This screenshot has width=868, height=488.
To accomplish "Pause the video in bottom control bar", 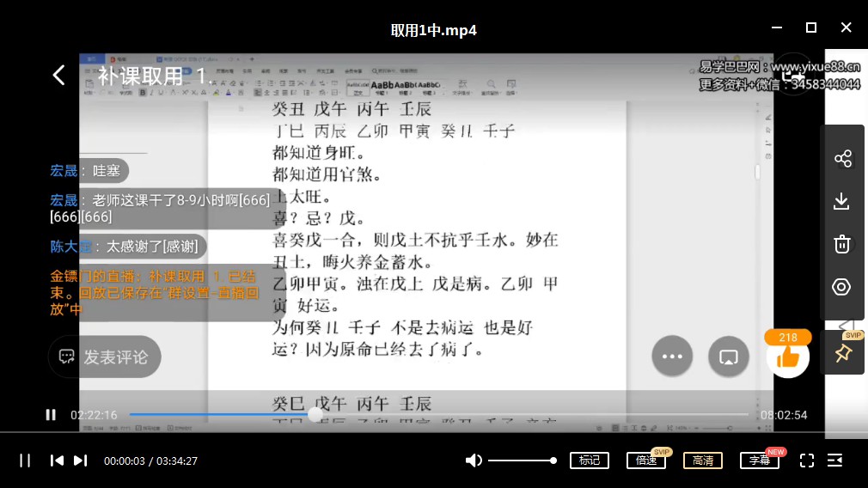I will coord(25,461).
